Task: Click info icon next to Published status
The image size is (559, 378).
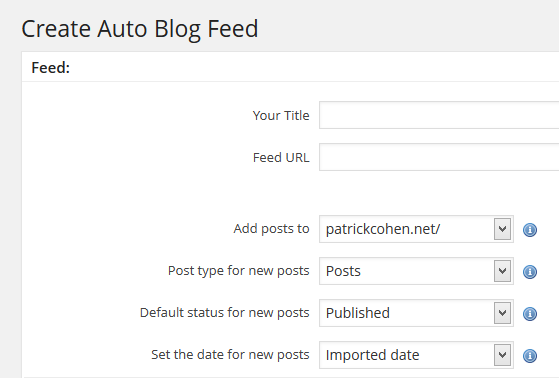Action: [x=530, y=314]
